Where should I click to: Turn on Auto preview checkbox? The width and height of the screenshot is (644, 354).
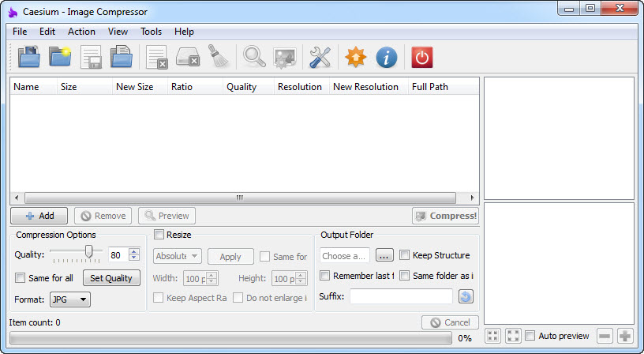(x=530, y=336)
